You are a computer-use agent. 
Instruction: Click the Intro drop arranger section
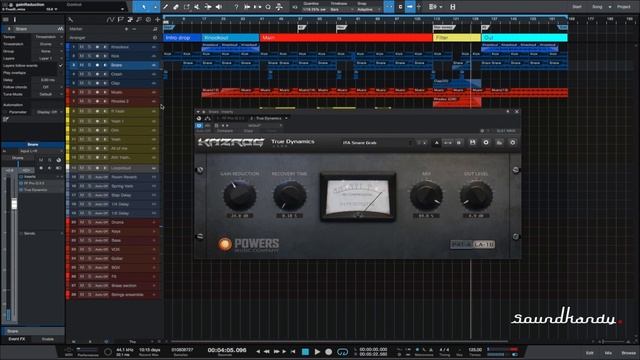click(x=182, y=38)
